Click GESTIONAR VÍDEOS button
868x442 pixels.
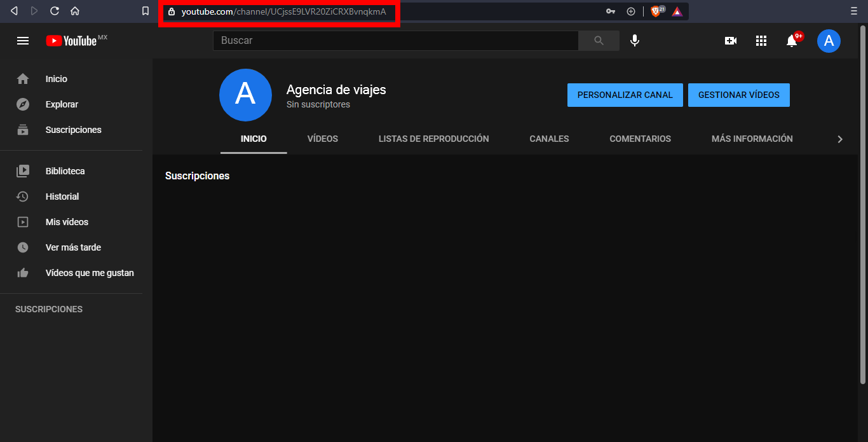pos(738,95)
